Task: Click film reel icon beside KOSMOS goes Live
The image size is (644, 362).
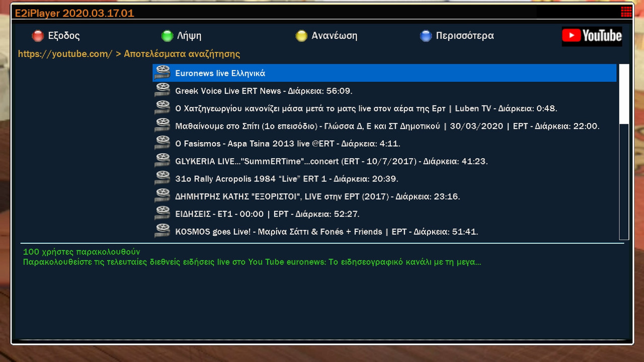Action: [163, 231]
